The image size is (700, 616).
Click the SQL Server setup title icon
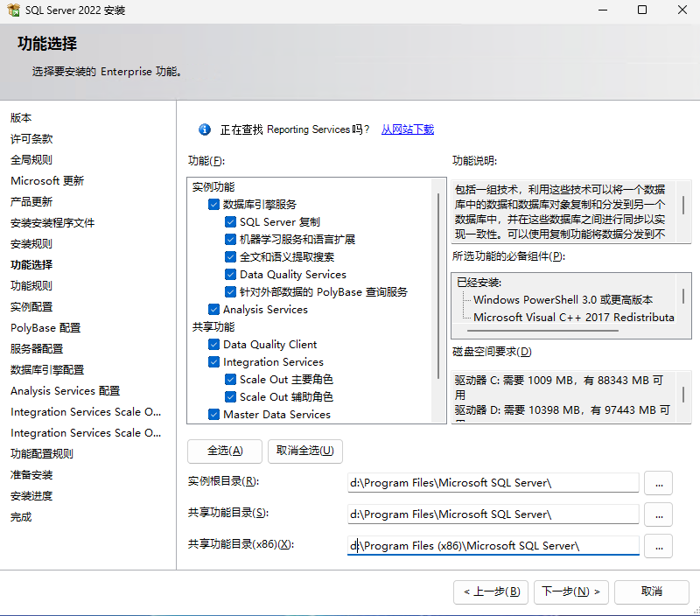tap(13, 10)
